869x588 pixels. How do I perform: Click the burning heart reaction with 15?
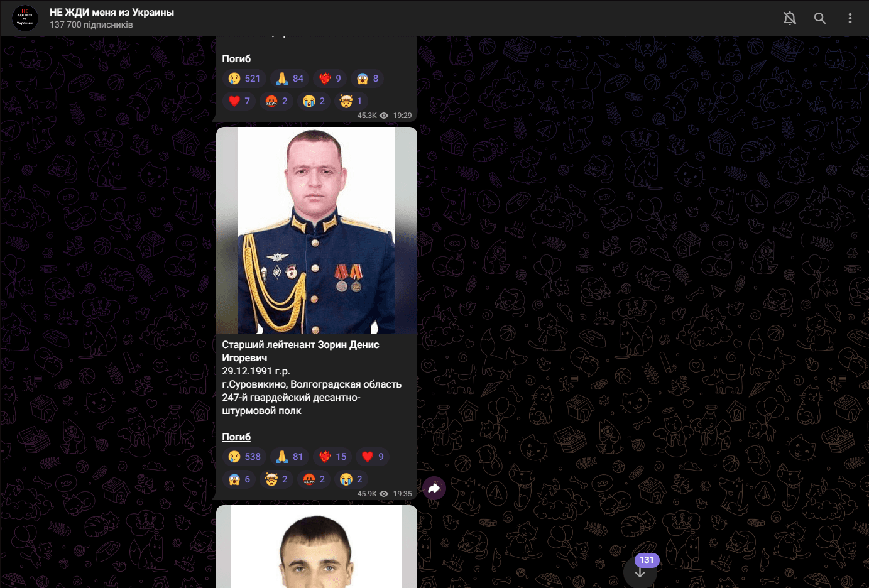point(333,457)
